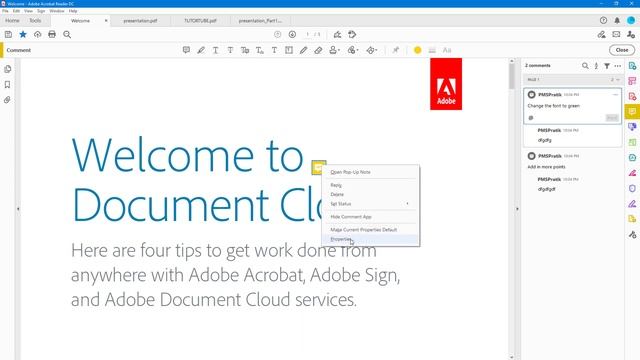Open the Window menu
This screenshot has width=640, height=360.
(57, 11)
